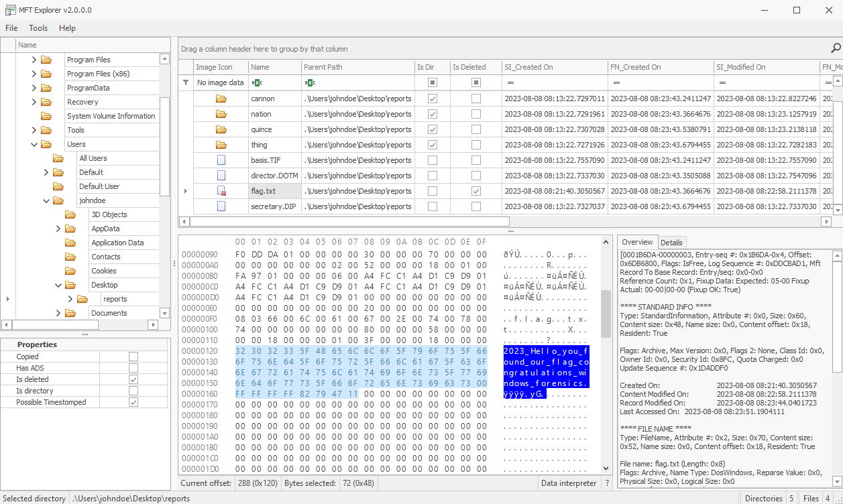Click the deleted flag.txt file icon

221,191
